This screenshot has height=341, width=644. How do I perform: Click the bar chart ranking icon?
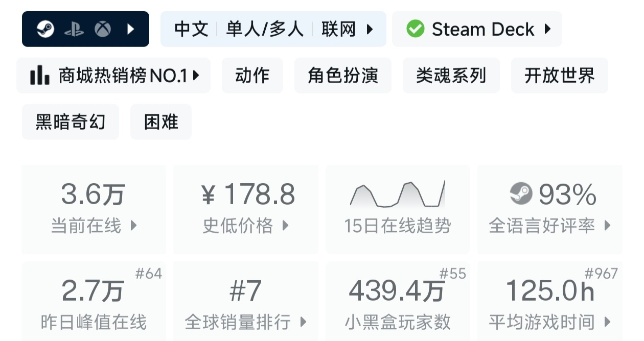click(39, 76)
